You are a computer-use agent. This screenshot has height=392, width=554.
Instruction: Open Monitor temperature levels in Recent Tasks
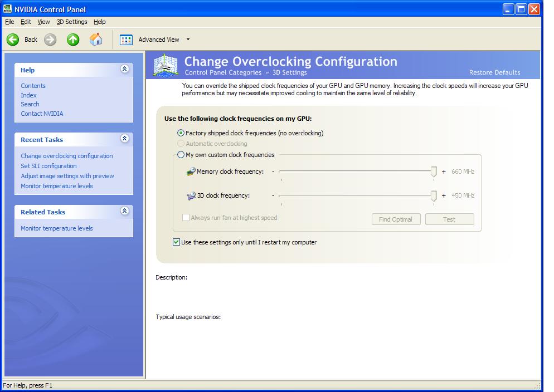pyautogui.click(x=56, y=186)
